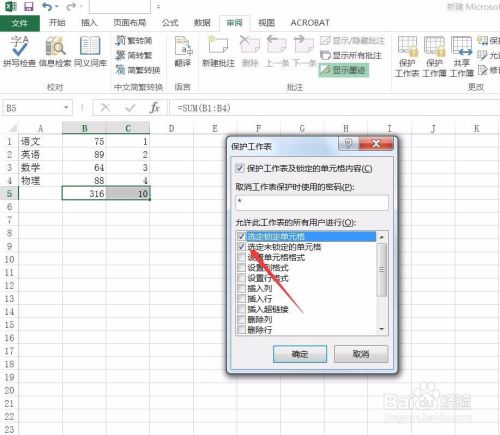
Task: Switch to the 公式 tab
Action: click(x=170, y=23)
